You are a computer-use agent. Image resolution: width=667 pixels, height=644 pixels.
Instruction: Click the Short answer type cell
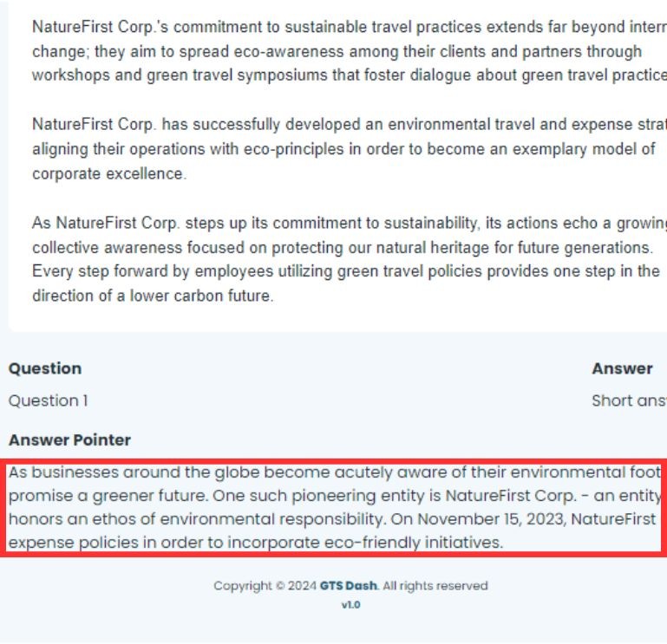[629, 400]
